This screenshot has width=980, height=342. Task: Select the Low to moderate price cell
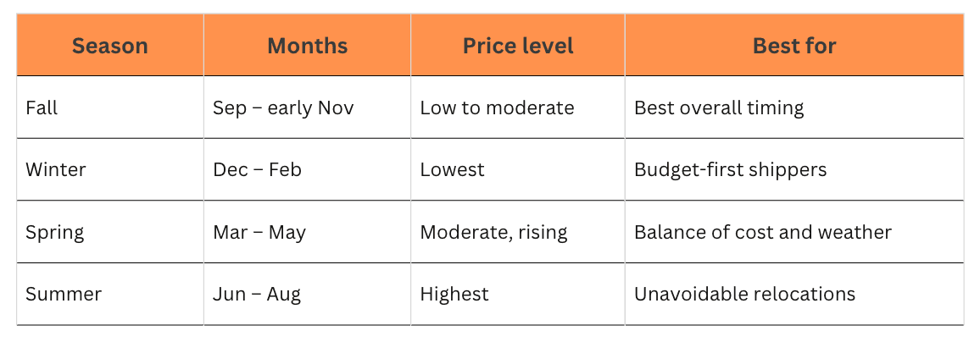pos(517,108)
